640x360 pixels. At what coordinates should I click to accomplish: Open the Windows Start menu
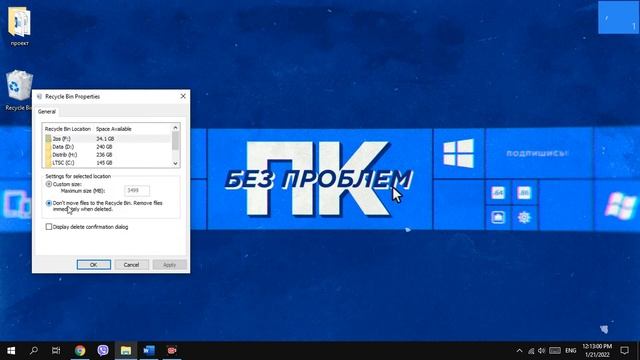[x=11, y=351]
